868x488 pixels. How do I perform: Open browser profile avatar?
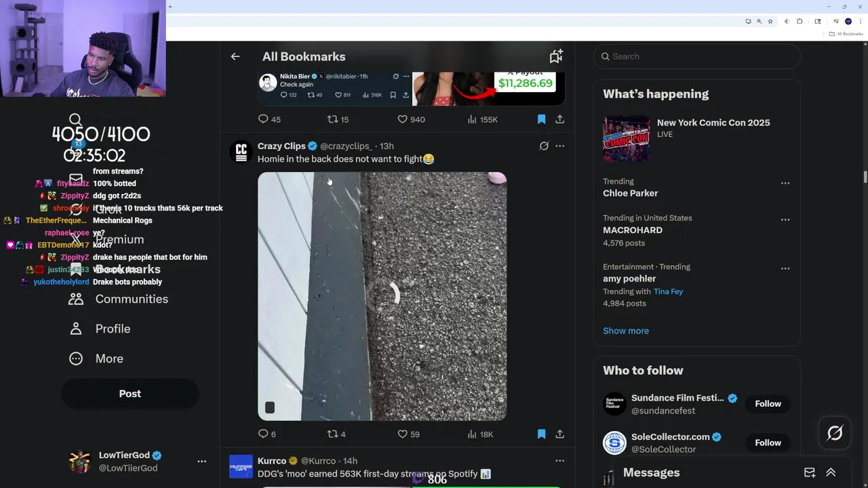coord(848,21)
